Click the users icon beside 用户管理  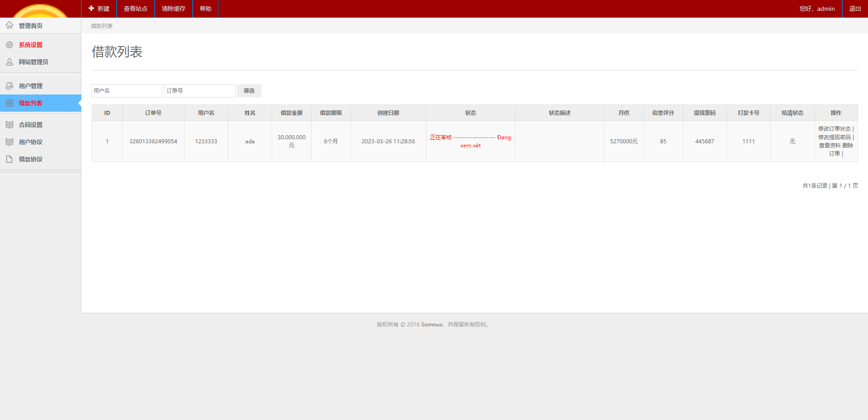tap(9, 86)
